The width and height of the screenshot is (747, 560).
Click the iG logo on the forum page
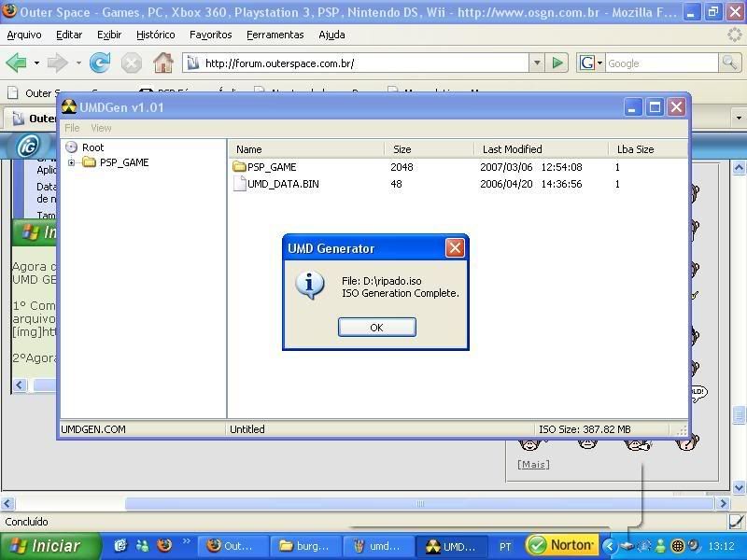point(28,147)
